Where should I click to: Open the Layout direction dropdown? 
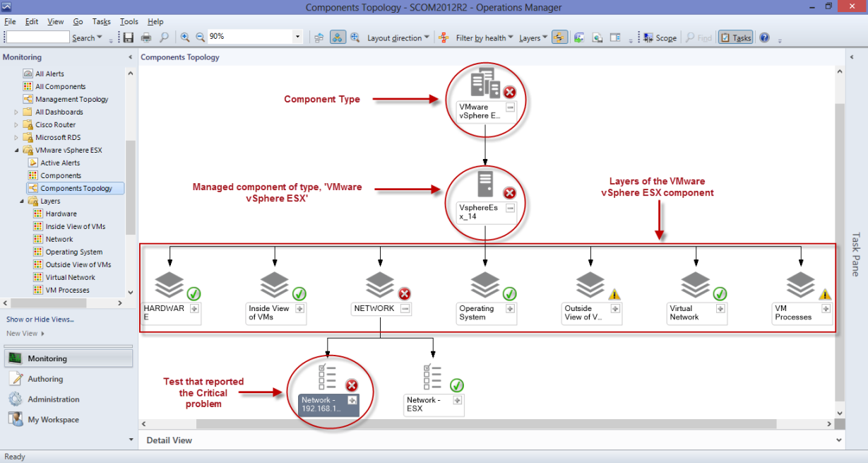[398, 37]
